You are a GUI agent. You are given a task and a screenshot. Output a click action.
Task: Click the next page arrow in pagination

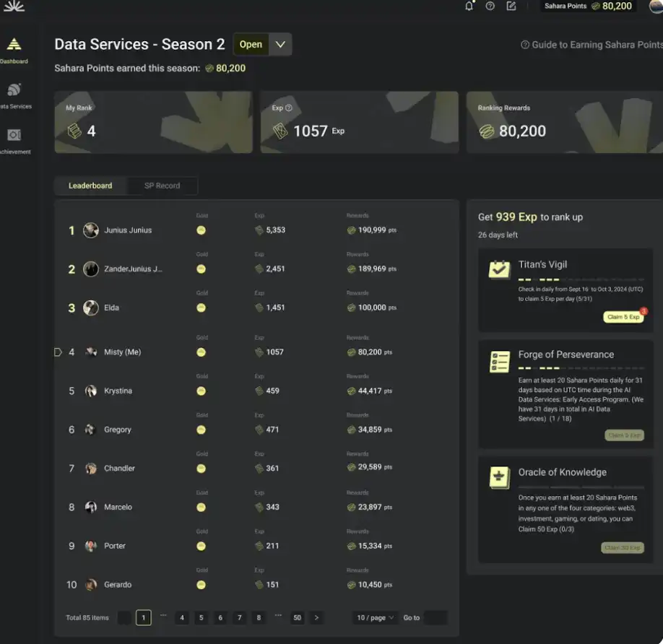coord(316,618)
